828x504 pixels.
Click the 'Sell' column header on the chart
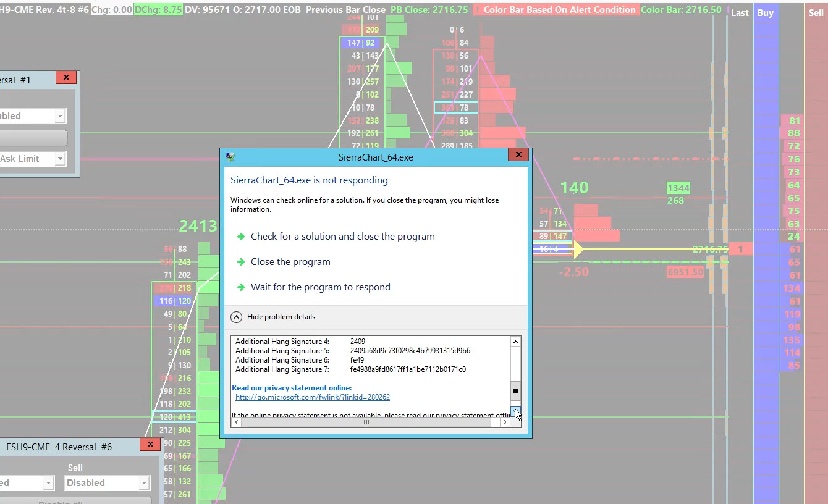816,12
